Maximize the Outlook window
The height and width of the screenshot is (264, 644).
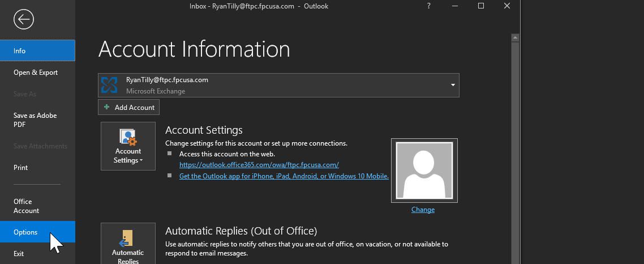coord(481,6)
